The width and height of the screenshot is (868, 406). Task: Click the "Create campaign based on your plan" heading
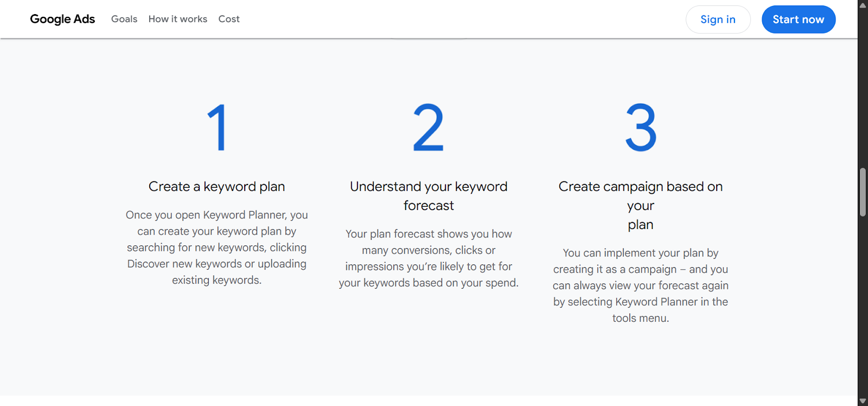click(x=641, y=205)
